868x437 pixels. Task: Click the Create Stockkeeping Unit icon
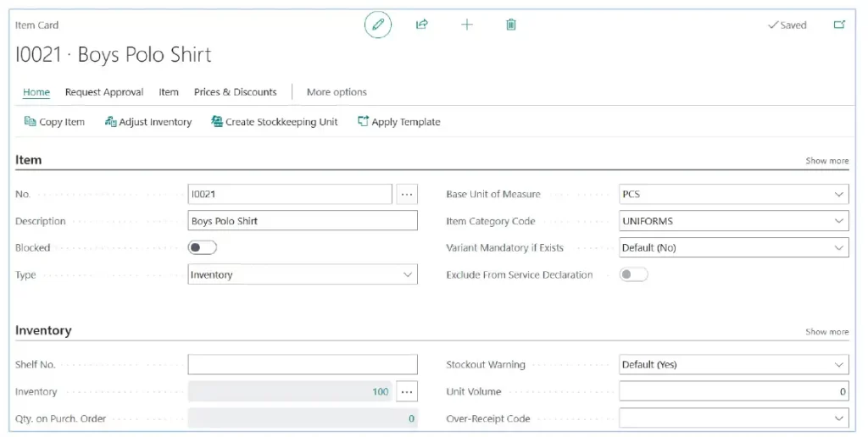tap(217, 121)
